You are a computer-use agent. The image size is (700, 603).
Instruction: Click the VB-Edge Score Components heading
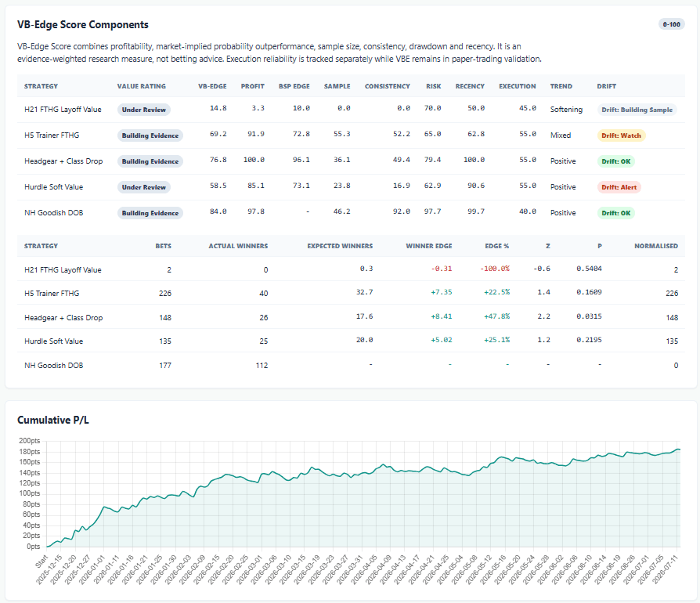[82, 24]
